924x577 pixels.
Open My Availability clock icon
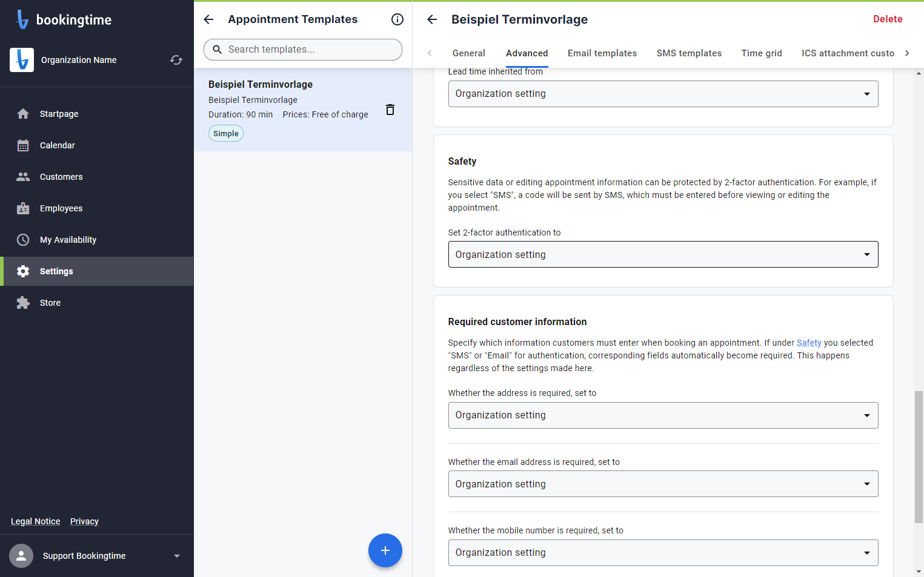pos(23,240)
